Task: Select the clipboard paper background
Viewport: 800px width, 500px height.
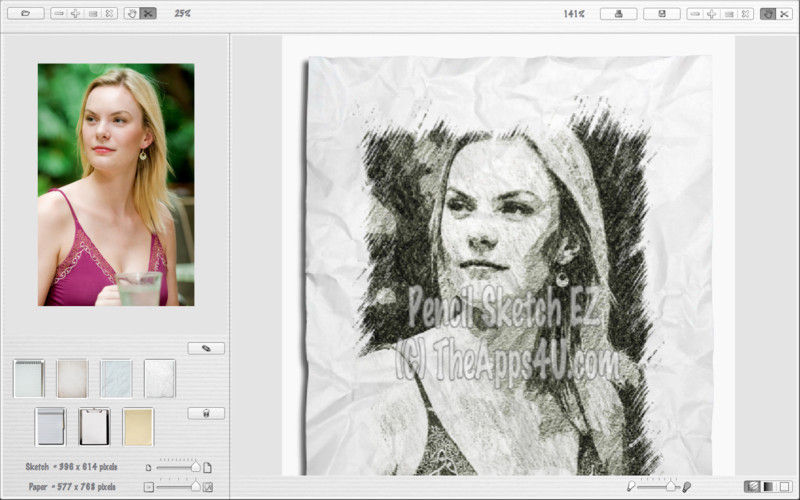Action: (x=94, y=426)
